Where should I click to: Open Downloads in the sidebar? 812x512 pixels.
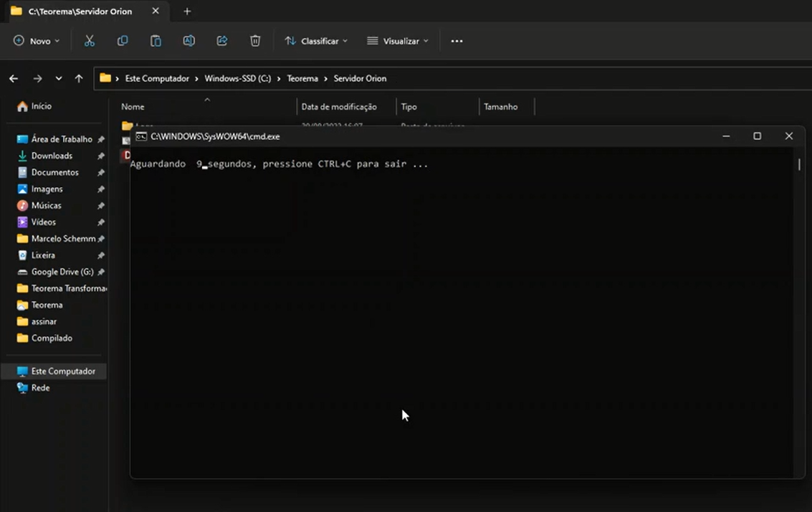pos(52,156)
